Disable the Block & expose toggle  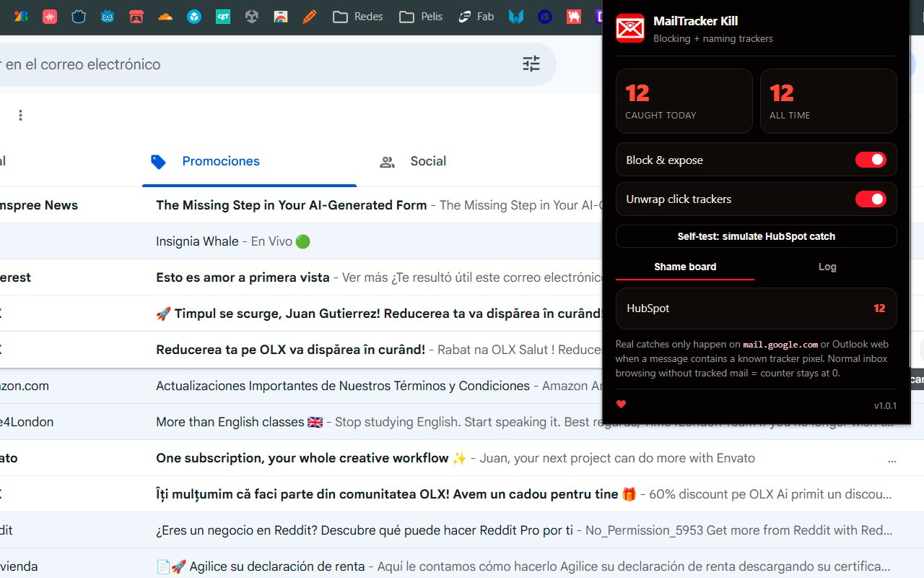point(871,160)
